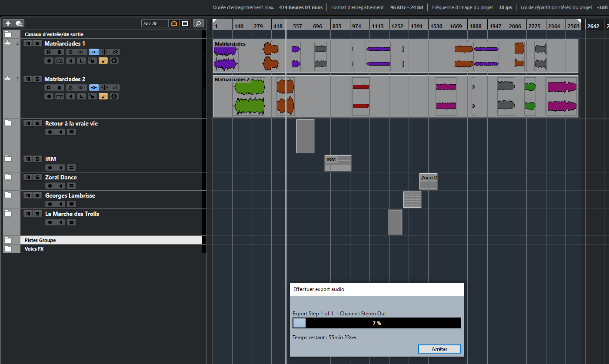This screenshot has width=609, height=364.
Task: Solo the Matriarciades 2 track
Action: point(37,79)
